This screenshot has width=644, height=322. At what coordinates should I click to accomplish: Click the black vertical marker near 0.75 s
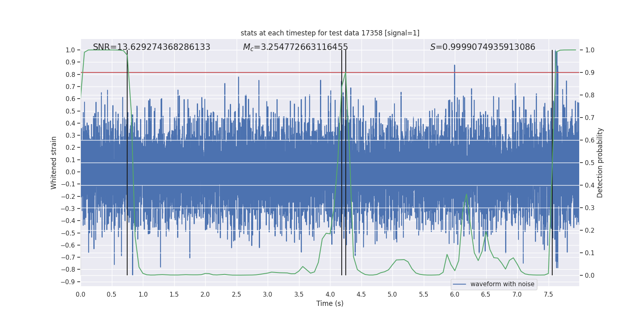click(x=127, y=163)
